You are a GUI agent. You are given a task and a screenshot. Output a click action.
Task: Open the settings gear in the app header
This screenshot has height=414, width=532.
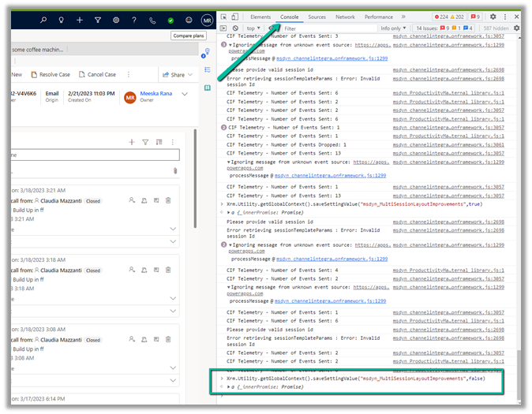point(116,20)
